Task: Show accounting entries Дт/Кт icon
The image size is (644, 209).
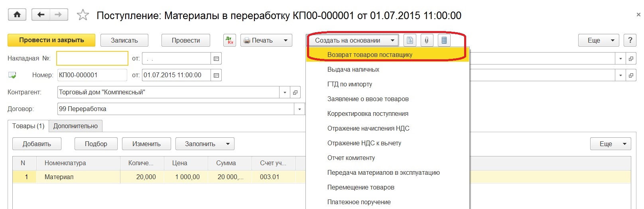Action: [x=230, y=40]
